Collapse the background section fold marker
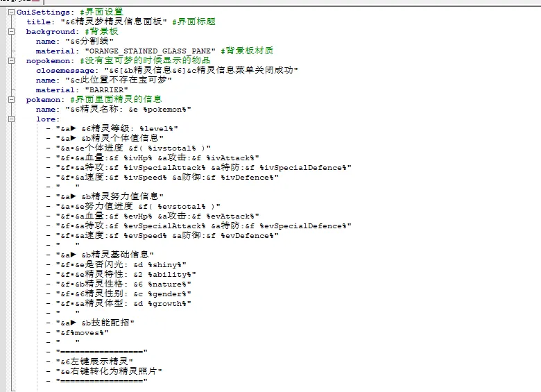 coord(11,31)
